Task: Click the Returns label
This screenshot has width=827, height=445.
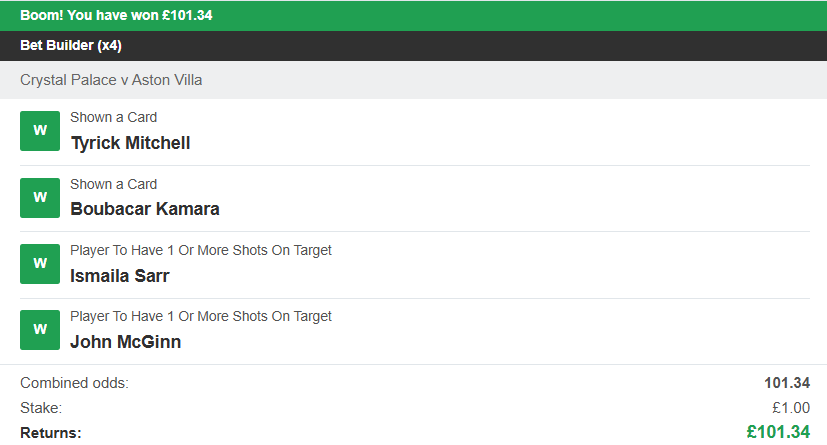Action: pos(50,432)
